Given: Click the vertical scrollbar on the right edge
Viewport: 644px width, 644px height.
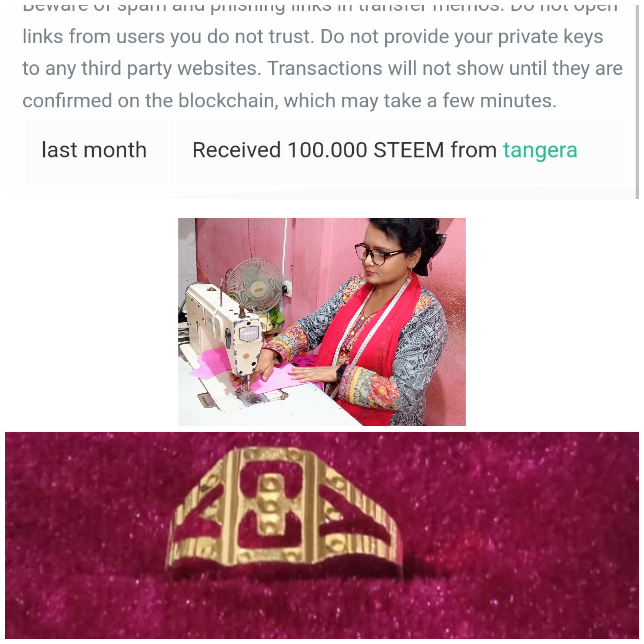Looking at the screenshot, I should pos(637,100).
